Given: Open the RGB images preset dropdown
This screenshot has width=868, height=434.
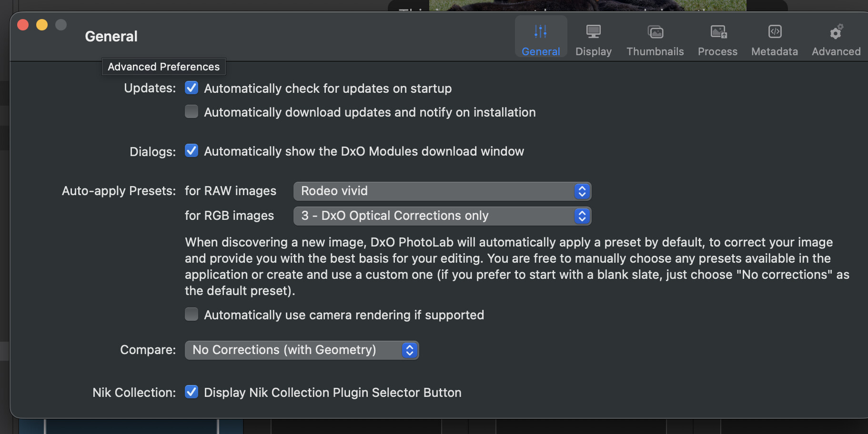Looking at the screenshot, I should (442, 216).
